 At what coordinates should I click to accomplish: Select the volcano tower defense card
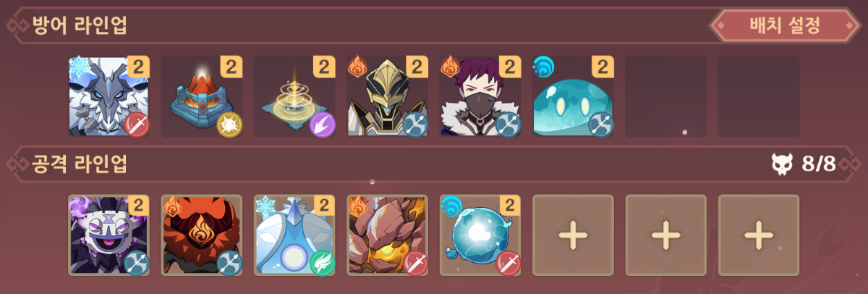point(201,96)
